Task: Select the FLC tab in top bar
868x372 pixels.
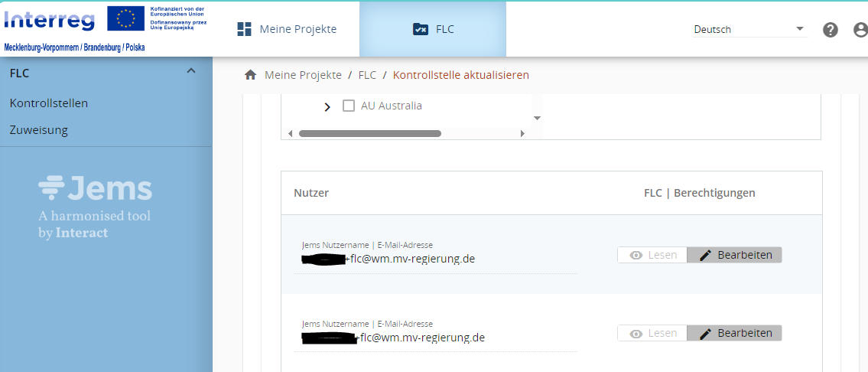Action: tap(433, 29)
